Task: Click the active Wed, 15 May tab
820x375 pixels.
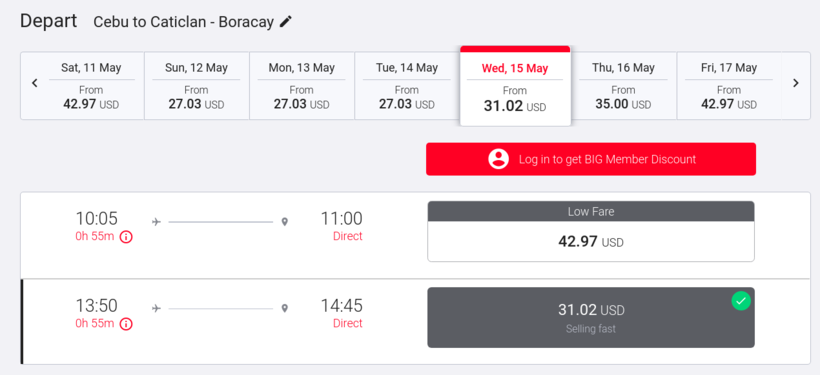Action: pyautogui.click(x=515, y=86)
